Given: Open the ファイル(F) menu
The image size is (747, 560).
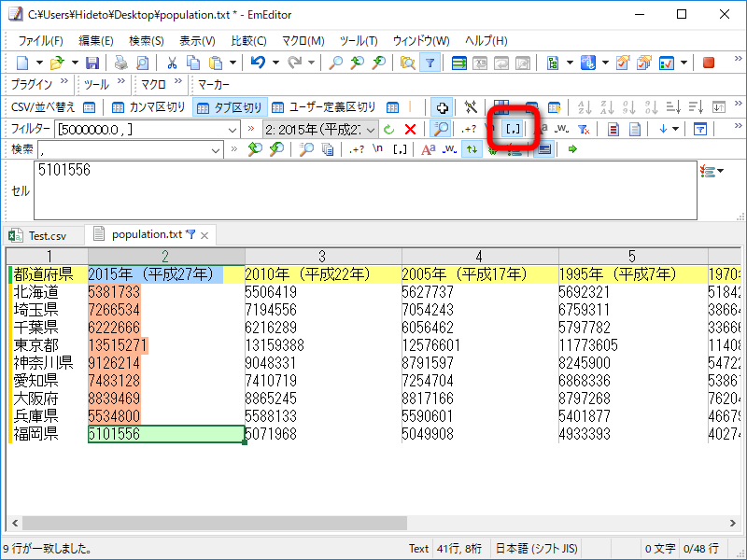Looking at the screenshot, I should 41,41.
